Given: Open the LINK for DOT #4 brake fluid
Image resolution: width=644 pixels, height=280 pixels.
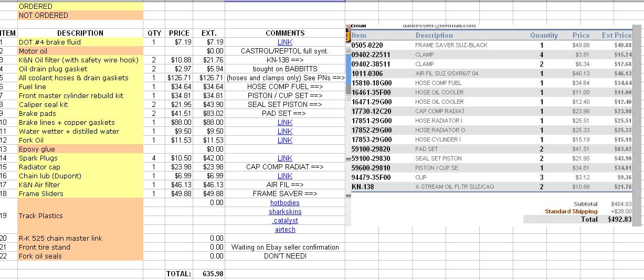Looking at the screenshot, I should point(285,42).
